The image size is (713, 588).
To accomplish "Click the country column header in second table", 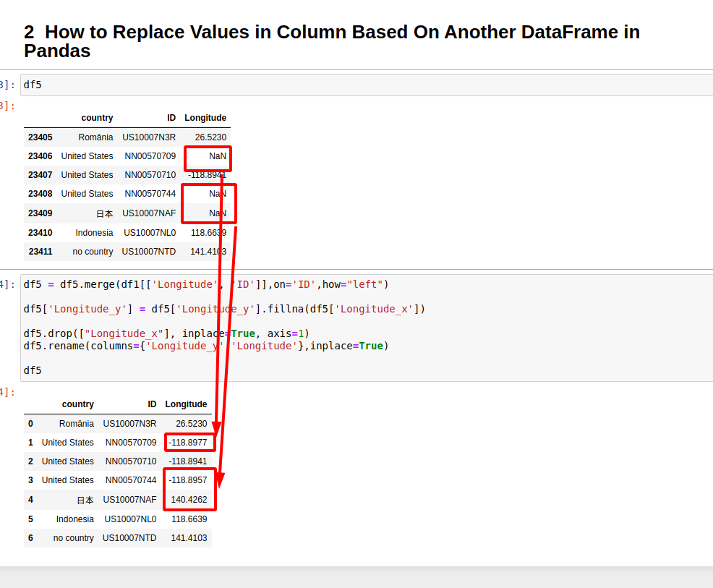I will pyautogui.click(x=78, y=404).
